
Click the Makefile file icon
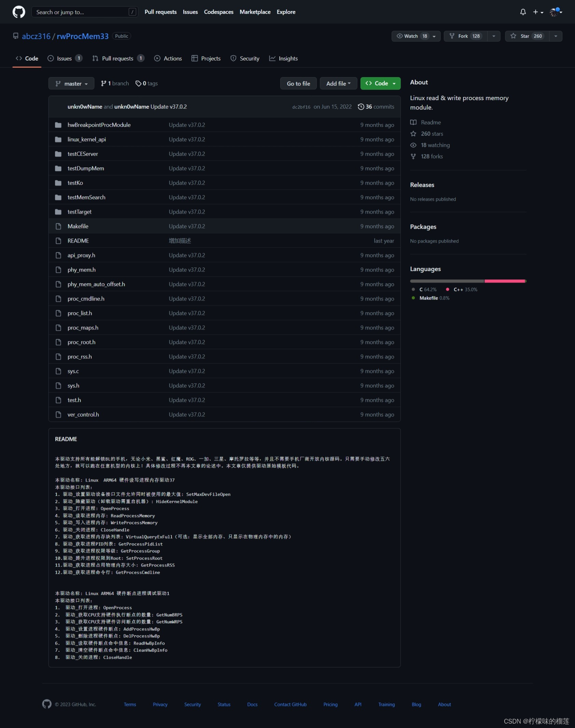[x=58, y=226]
